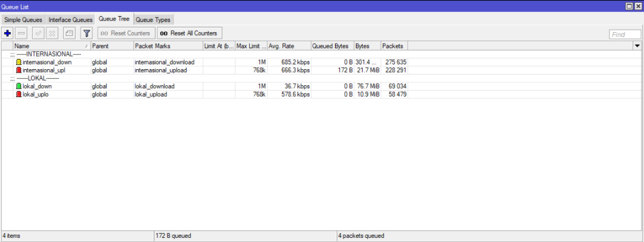Switch to the Simple Queues tab

[x=23, y=20]
